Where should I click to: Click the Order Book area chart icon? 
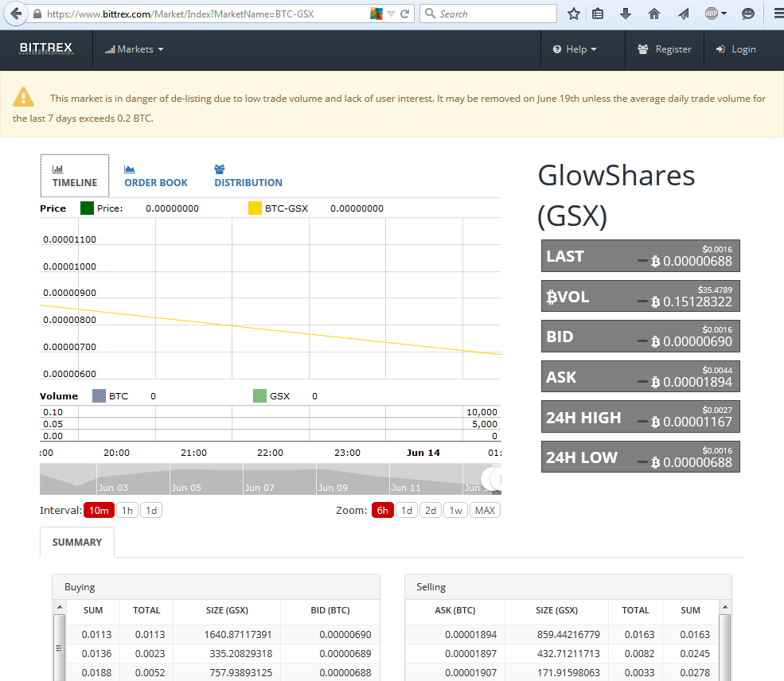click(x=130, y=169)
